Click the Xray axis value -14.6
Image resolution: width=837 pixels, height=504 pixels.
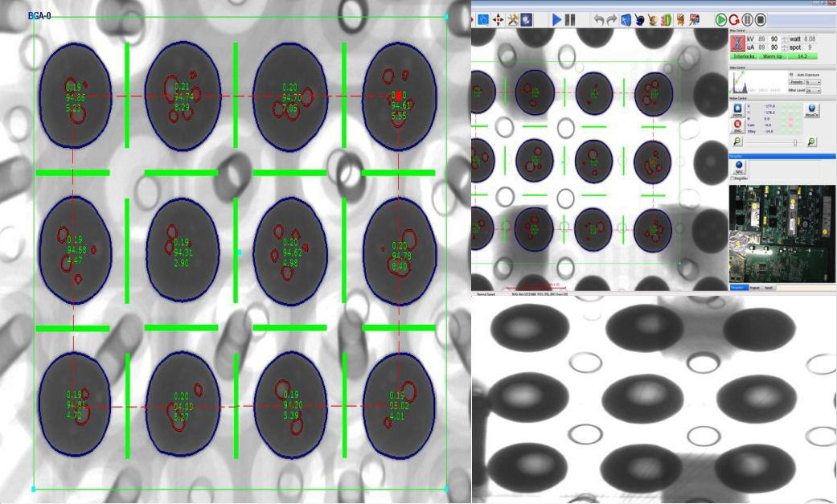pyautogui.click(x=769, y=131)
